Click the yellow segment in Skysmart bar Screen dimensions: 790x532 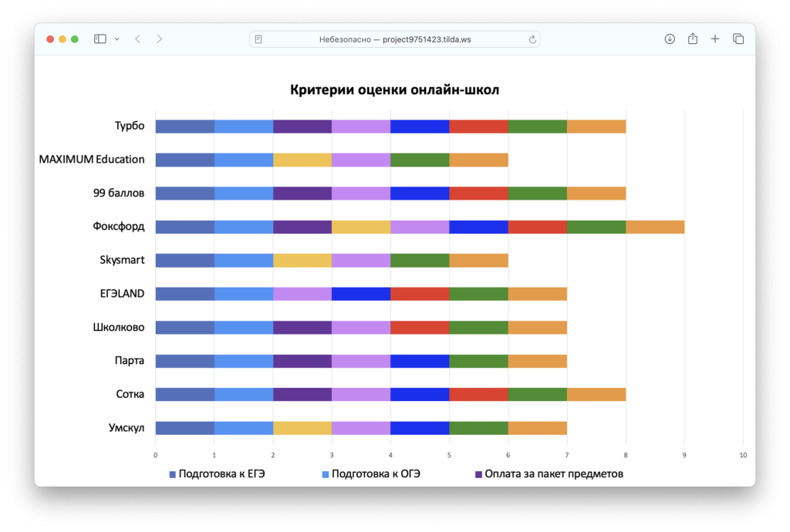pos(302,260)
